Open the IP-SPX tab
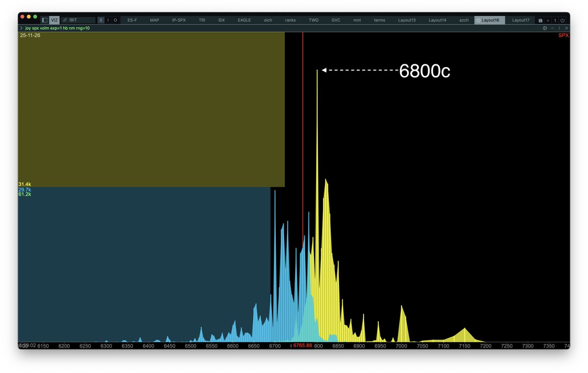The width and height of the screenshot is (588, 373). pos(178,20)
